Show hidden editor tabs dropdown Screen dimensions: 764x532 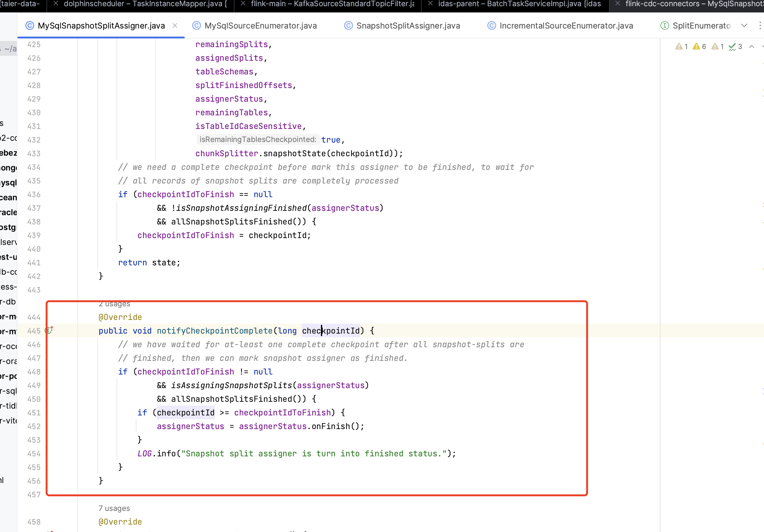click(x=744, y=26)
